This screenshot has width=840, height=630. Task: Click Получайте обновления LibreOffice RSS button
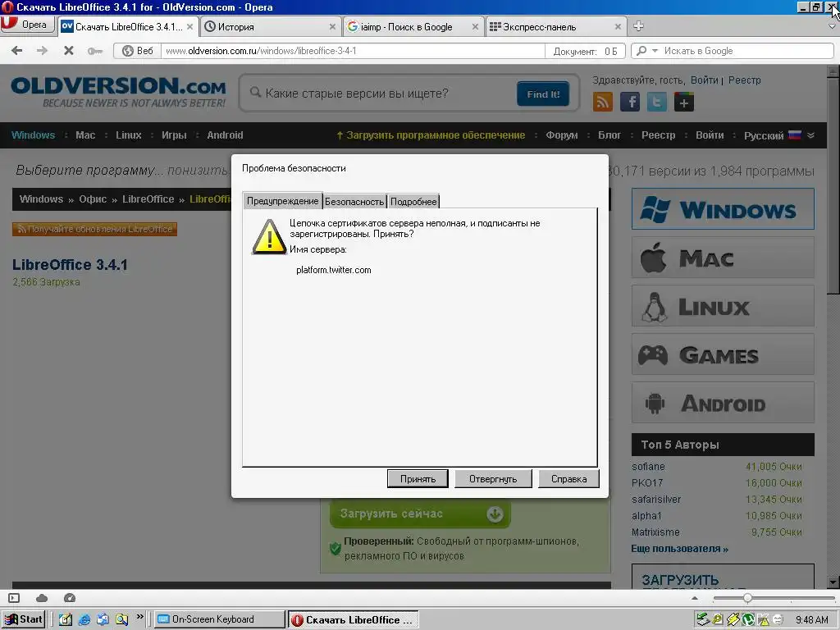pos(95,229)
